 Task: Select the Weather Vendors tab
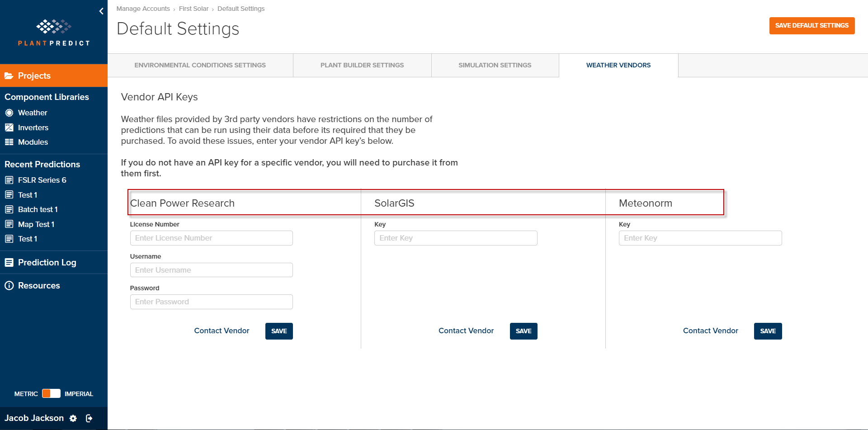618,65
